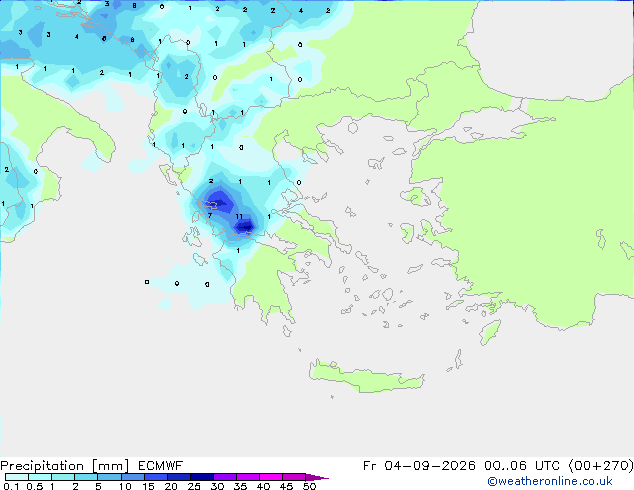Click the 2–5 mm legend color swatch
The width and height of the screenshot is (634, 490).
[x=86, y=477]
